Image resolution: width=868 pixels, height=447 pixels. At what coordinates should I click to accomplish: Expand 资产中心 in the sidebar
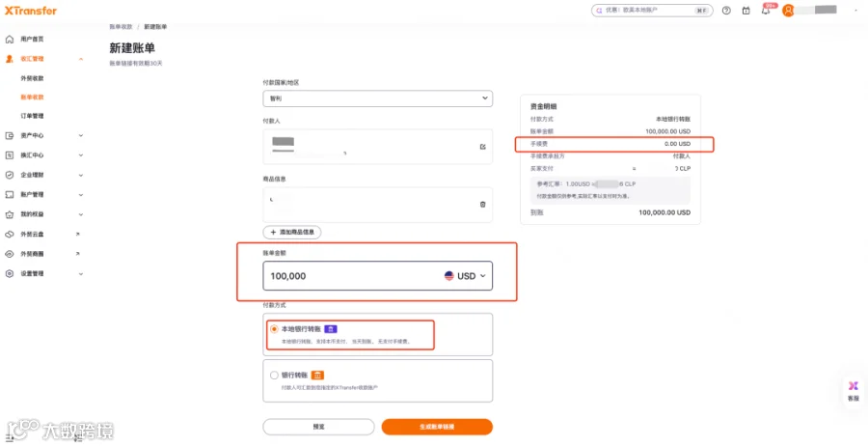click(44, 136)
